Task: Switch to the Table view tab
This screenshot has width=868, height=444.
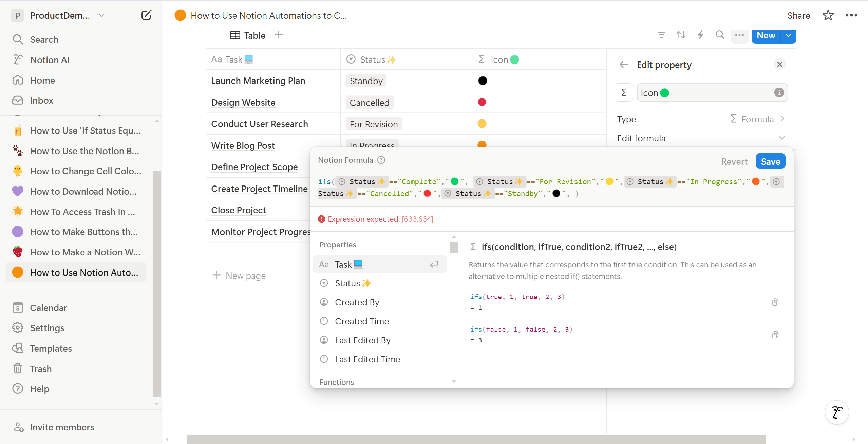Action: tap(248, 35)
